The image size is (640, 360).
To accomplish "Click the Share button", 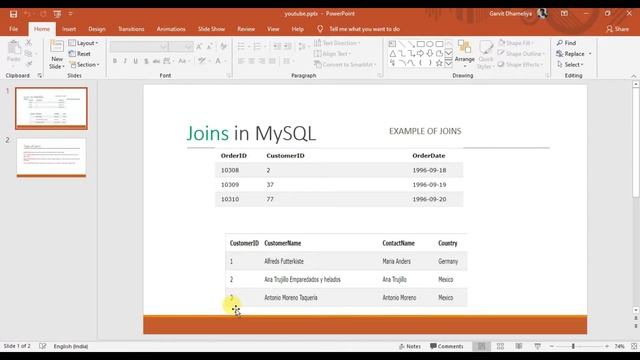I will tap(618, 29).
